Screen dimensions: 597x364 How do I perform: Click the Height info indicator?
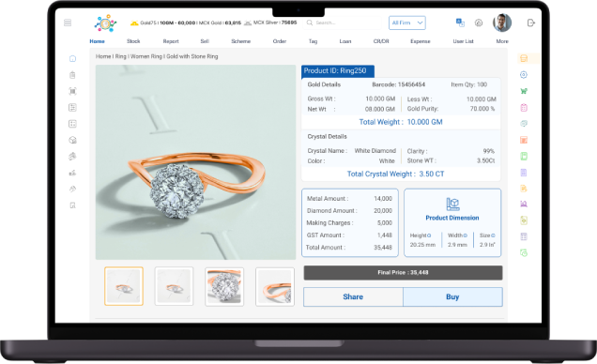click(x=429, y=235)
